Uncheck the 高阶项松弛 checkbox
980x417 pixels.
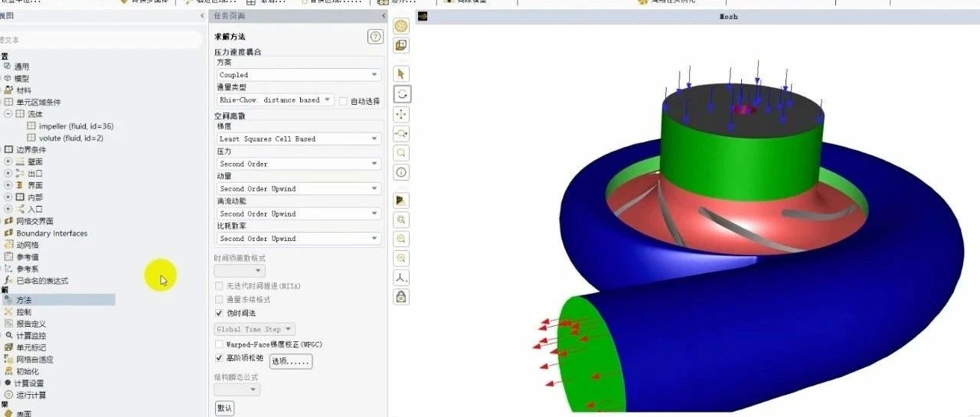(x=219, y=357)
